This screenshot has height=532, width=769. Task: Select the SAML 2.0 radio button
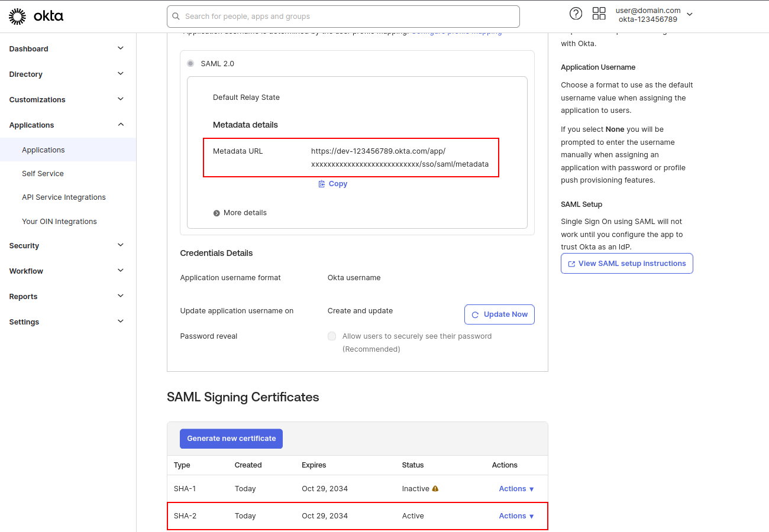[x=190, y=63]
